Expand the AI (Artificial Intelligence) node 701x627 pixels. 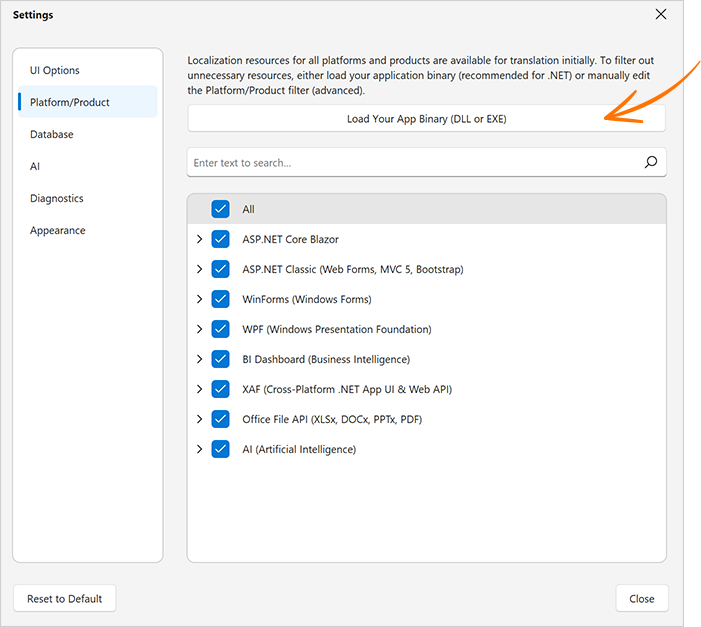point(199,449)
